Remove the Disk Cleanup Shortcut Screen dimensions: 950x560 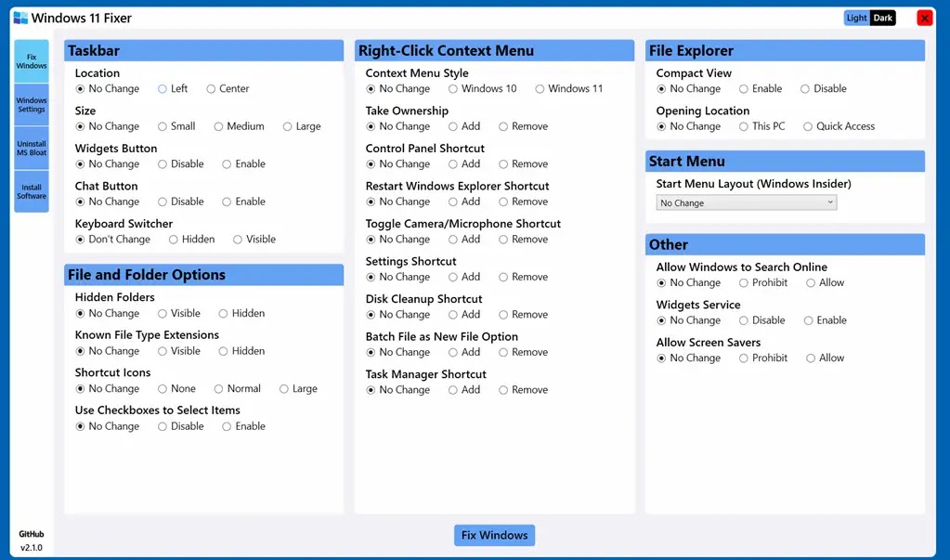[524, 314]
